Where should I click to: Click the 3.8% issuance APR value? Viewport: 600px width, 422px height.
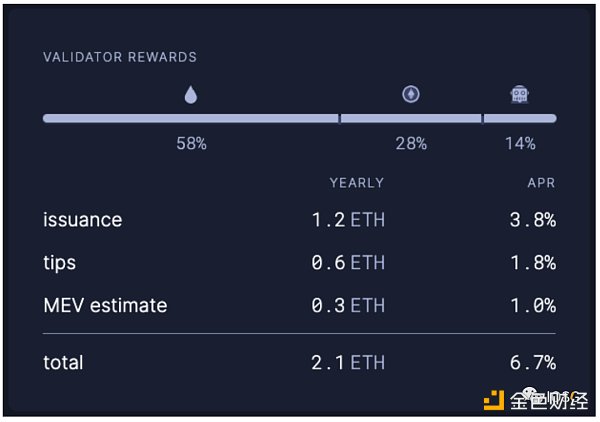[x=532, y=220]
